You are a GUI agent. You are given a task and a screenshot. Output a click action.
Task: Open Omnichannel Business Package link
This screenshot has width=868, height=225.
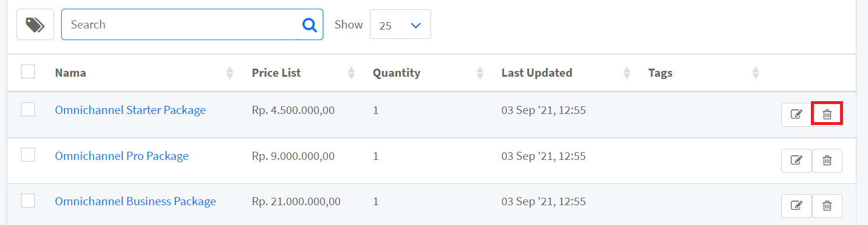(135, 201)
